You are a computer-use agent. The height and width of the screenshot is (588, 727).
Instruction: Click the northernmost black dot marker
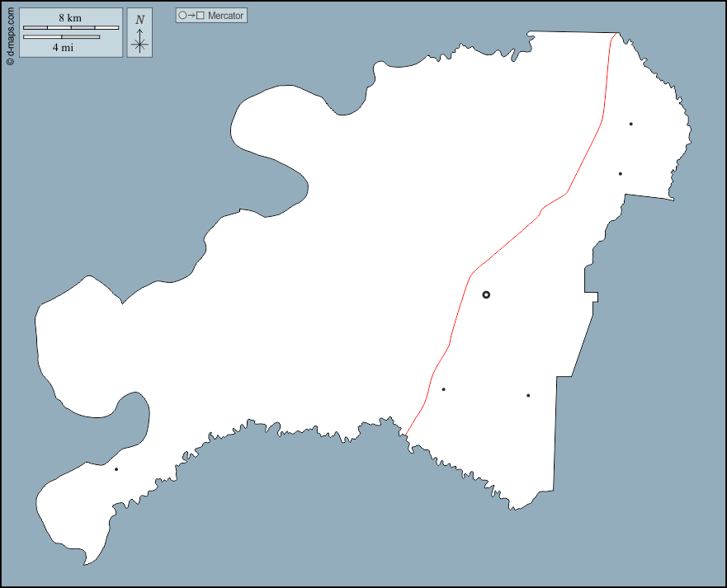click(630, 124)
